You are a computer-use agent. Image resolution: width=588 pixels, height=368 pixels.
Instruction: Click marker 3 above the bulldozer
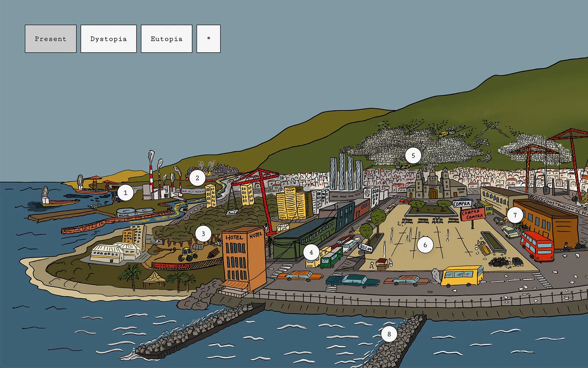pos(203,234)
